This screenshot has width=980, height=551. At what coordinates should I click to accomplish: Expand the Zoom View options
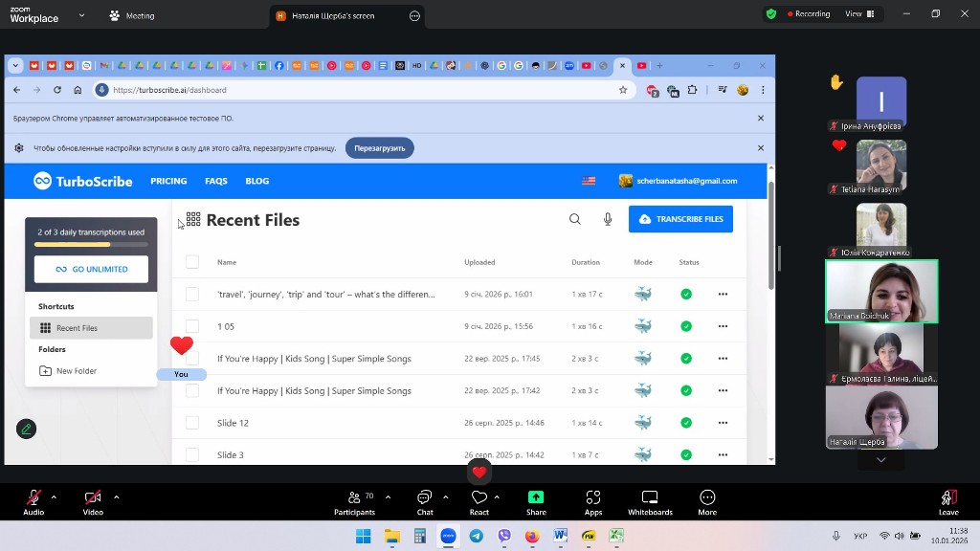[x=853, y=14]
